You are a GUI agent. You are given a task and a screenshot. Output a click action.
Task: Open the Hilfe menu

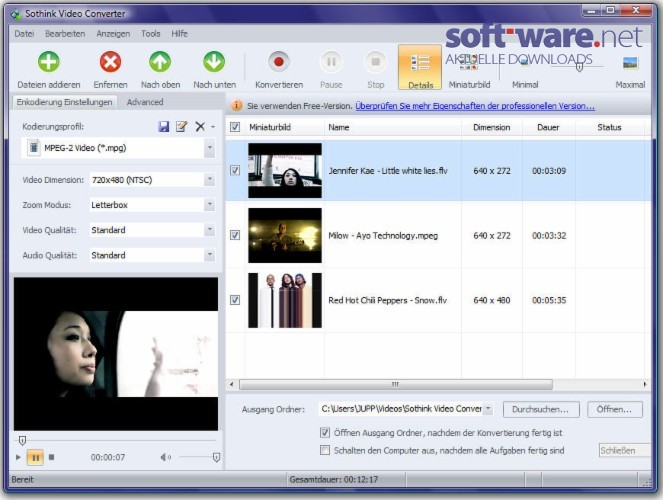click(179, 34)
